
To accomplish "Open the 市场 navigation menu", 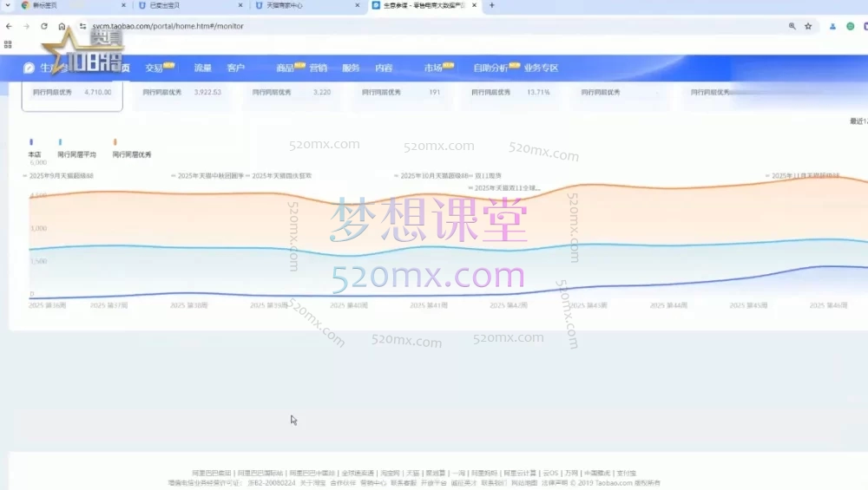I will pyautogui.click(x=433, y=68).
